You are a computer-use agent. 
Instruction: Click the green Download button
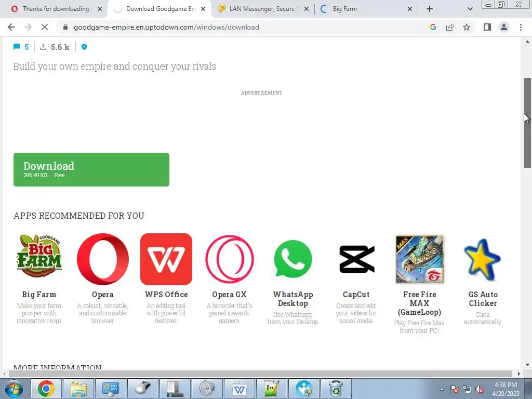(x=91, y=170)
